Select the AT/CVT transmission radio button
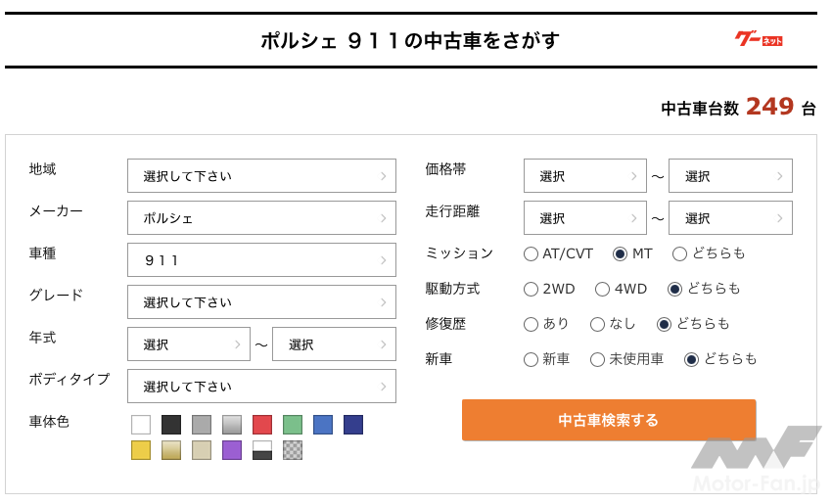Image resolution: width=832 pixels, height=504 pixels. [x=532, y=253]
